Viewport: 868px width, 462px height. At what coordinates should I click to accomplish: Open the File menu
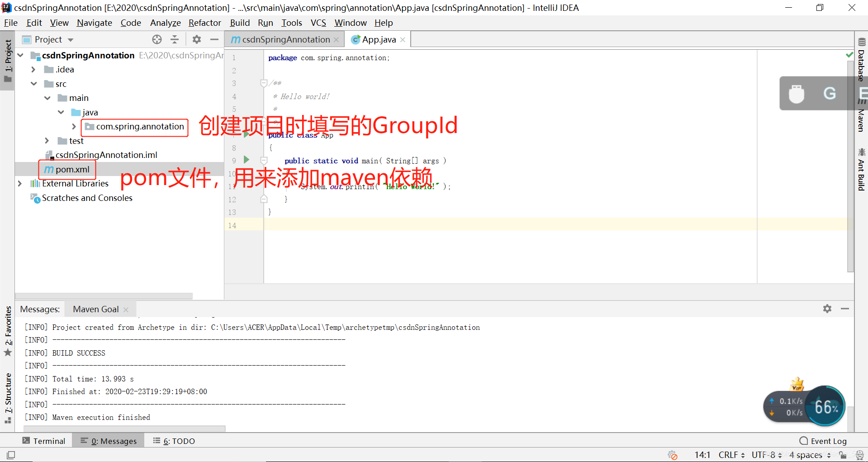tap(11, 23)
